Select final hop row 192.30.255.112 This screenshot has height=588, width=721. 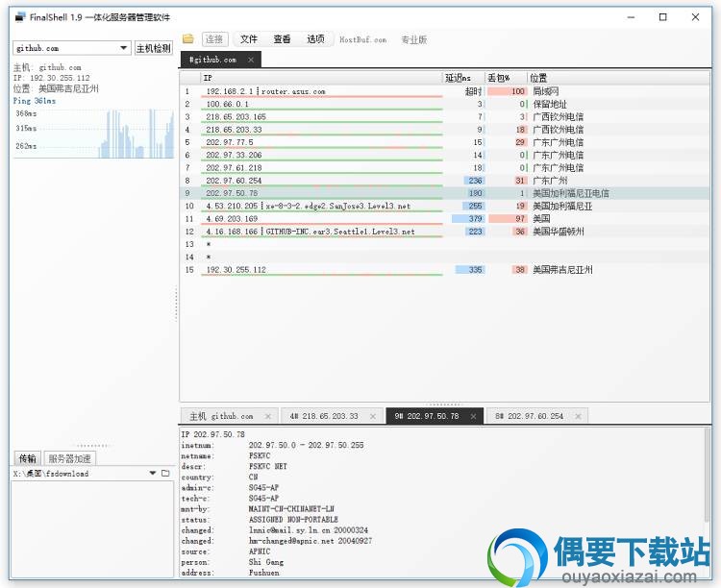(444, 269)
